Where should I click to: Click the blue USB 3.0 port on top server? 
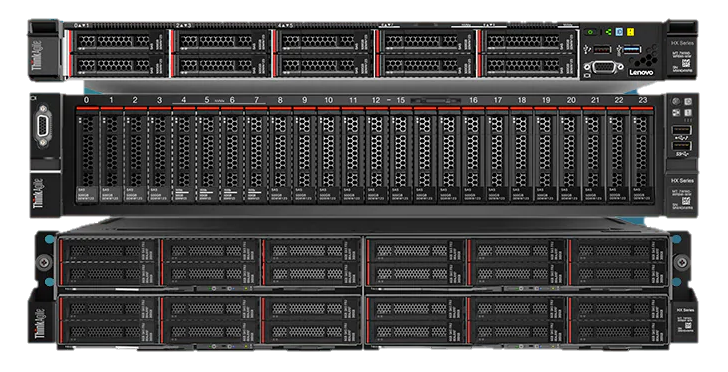(x=632, y=49)
